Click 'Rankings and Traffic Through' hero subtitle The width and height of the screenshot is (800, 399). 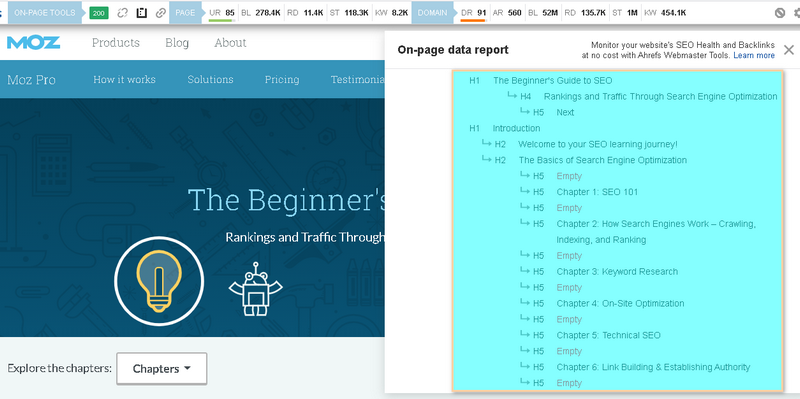coord(305,237)
